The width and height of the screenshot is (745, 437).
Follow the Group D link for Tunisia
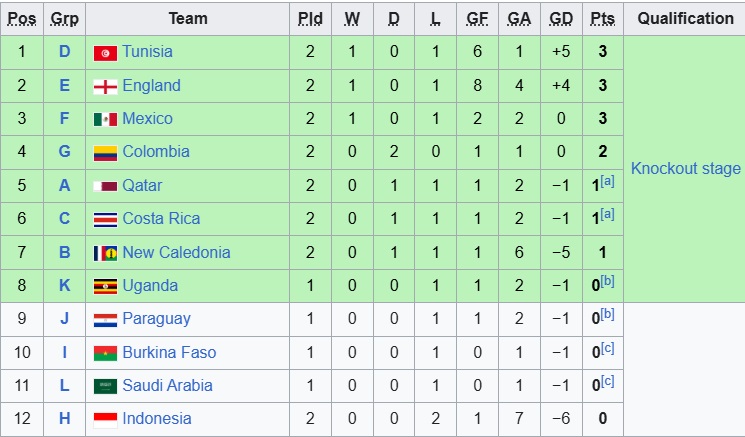[65, 52]
